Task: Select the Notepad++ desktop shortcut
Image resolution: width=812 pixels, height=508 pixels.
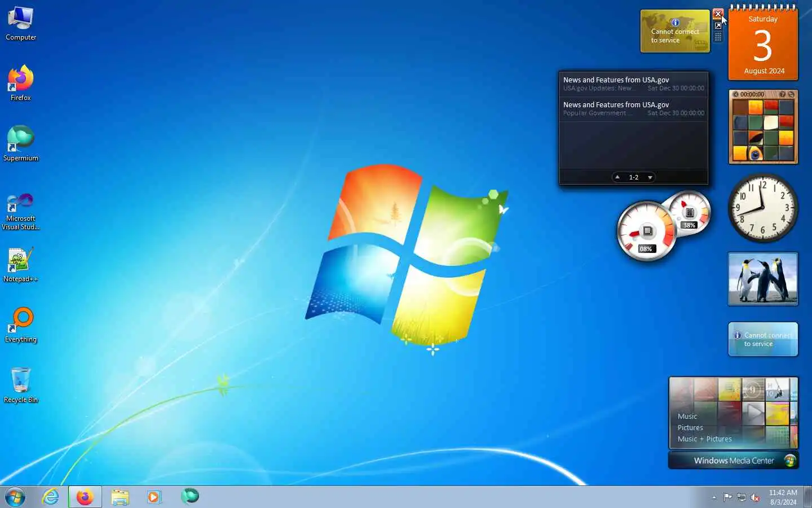Action: click(x=21, y=264)
